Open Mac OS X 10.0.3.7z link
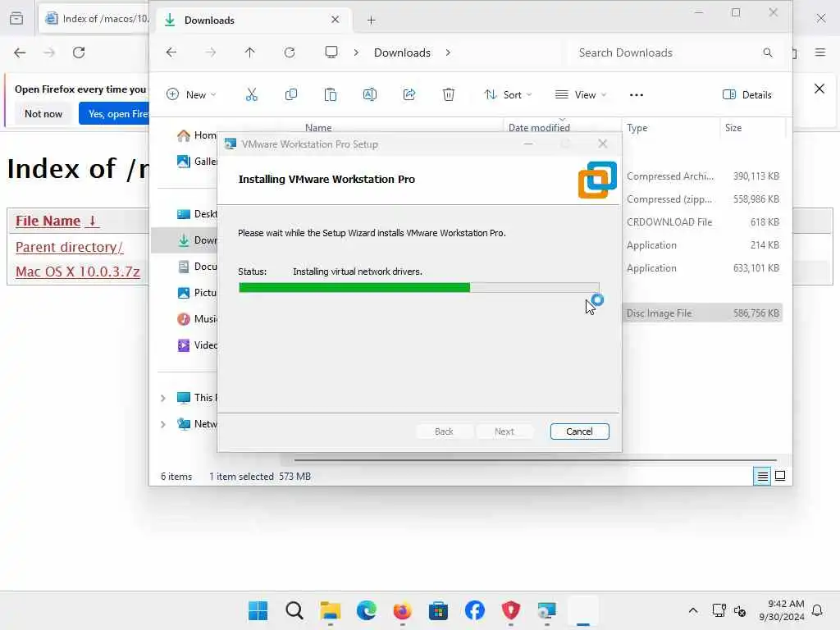 pos(78,272)
